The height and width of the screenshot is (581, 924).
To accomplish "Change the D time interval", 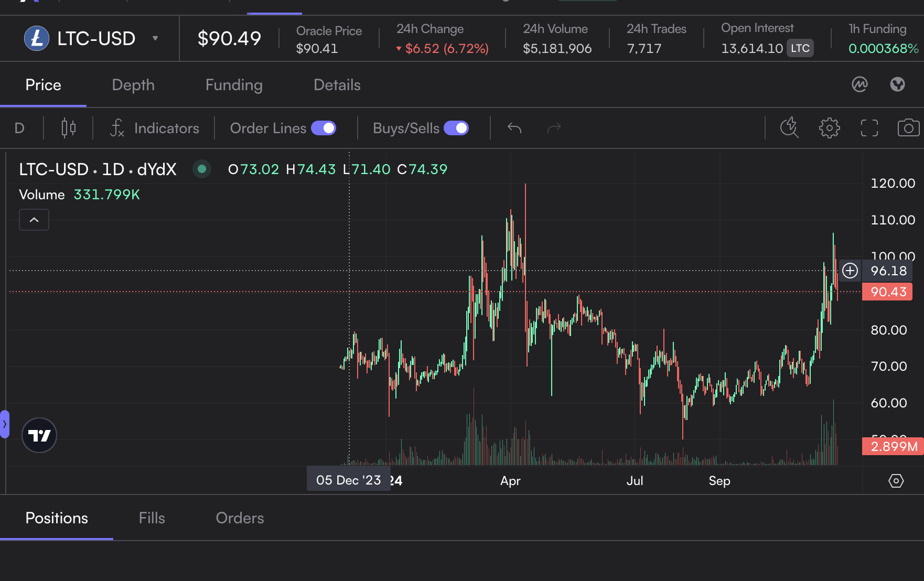I will [x=19, y=128].
